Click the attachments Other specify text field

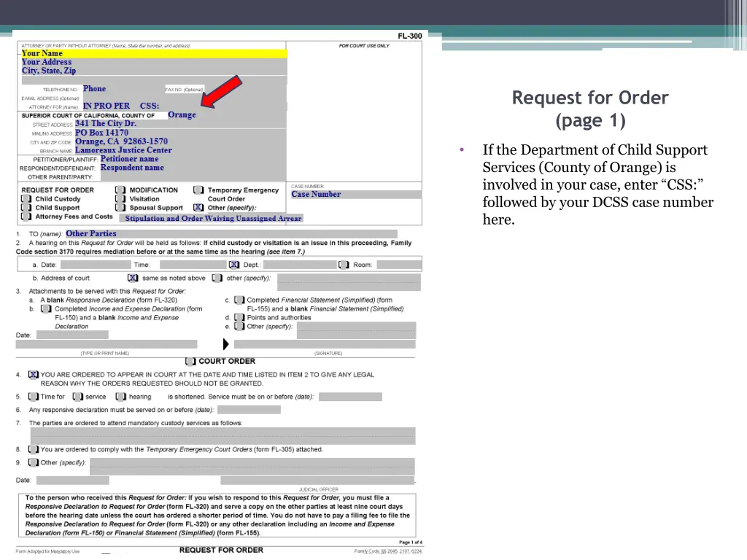(x=356, y=330)
